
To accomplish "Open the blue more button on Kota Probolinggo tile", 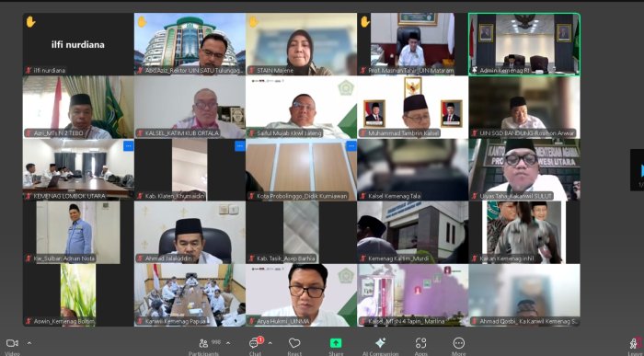I will pos(351,145).
